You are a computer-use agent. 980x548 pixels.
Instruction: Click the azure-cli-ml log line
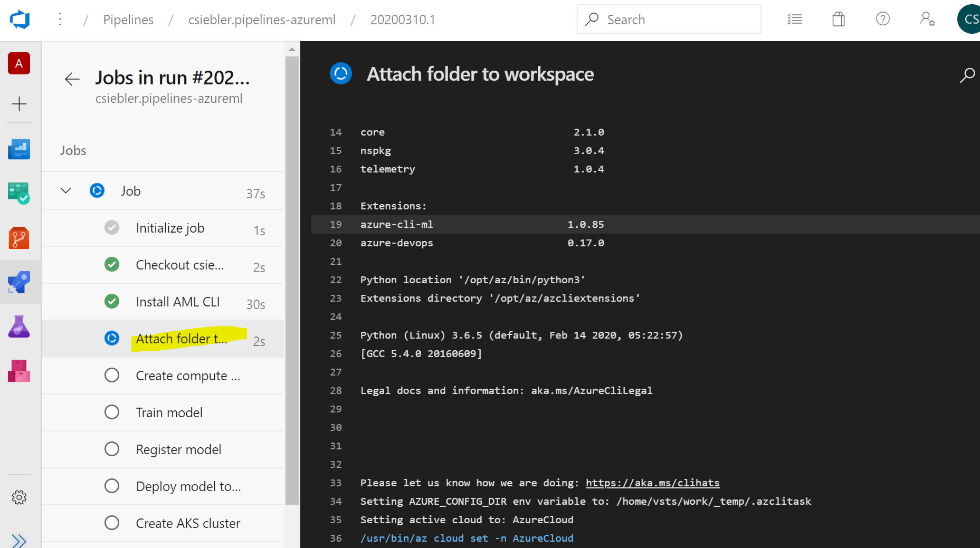tap(645, 224)
